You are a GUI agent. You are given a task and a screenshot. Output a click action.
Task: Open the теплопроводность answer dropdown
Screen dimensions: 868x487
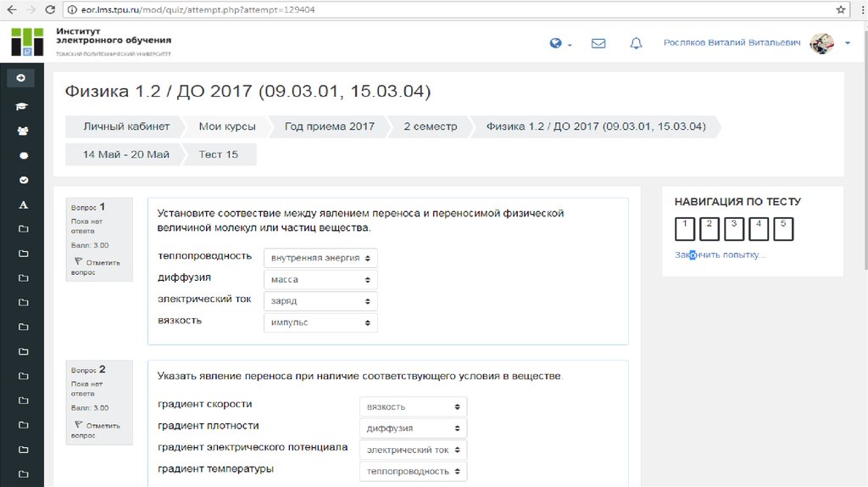320,258
